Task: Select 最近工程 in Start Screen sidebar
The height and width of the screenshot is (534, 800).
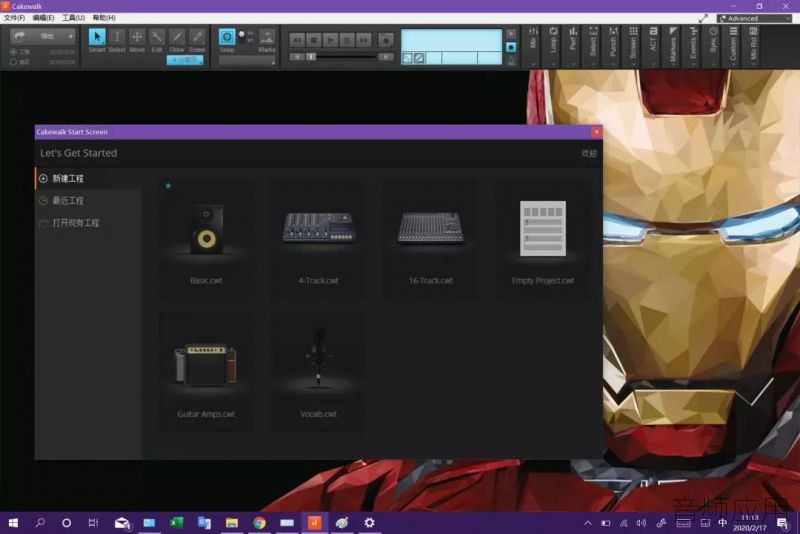Action: point(88,200)
